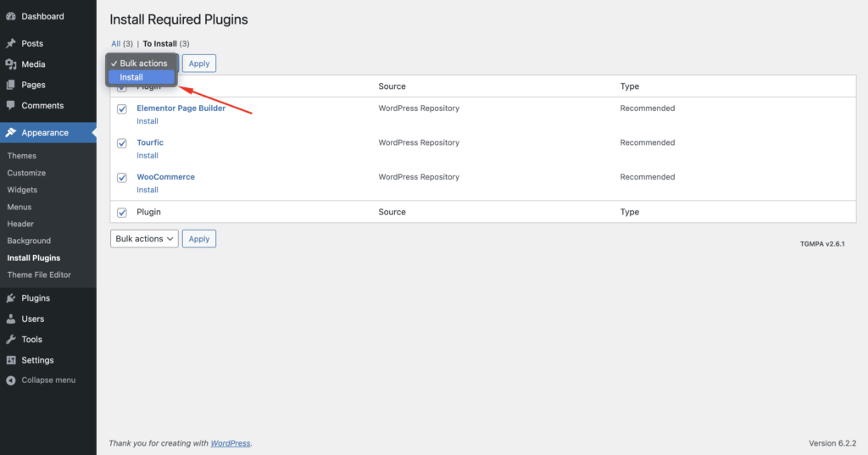
Task: Click the Source column label in footer
Action: click(x=392, y=212)
